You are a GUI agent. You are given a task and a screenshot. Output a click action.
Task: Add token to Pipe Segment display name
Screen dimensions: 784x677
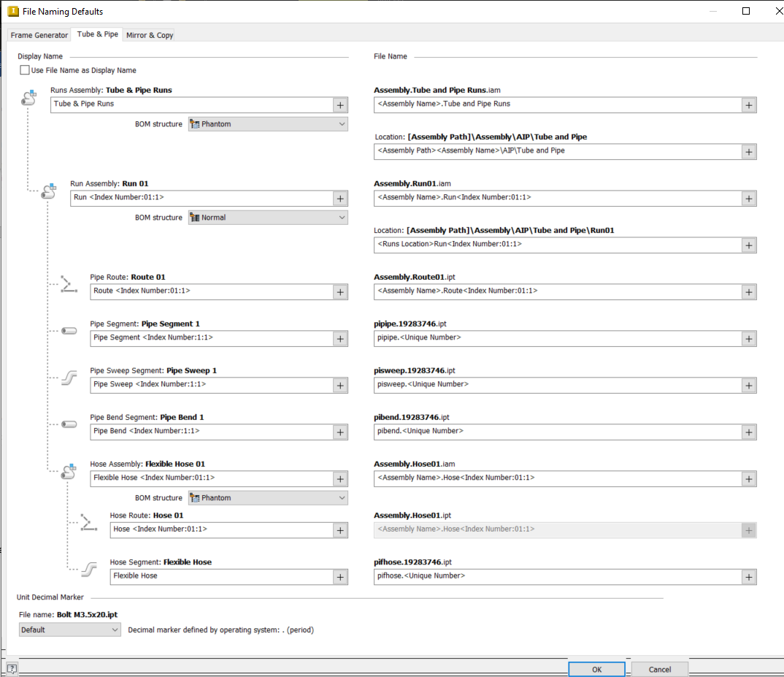tap(340, 339)
